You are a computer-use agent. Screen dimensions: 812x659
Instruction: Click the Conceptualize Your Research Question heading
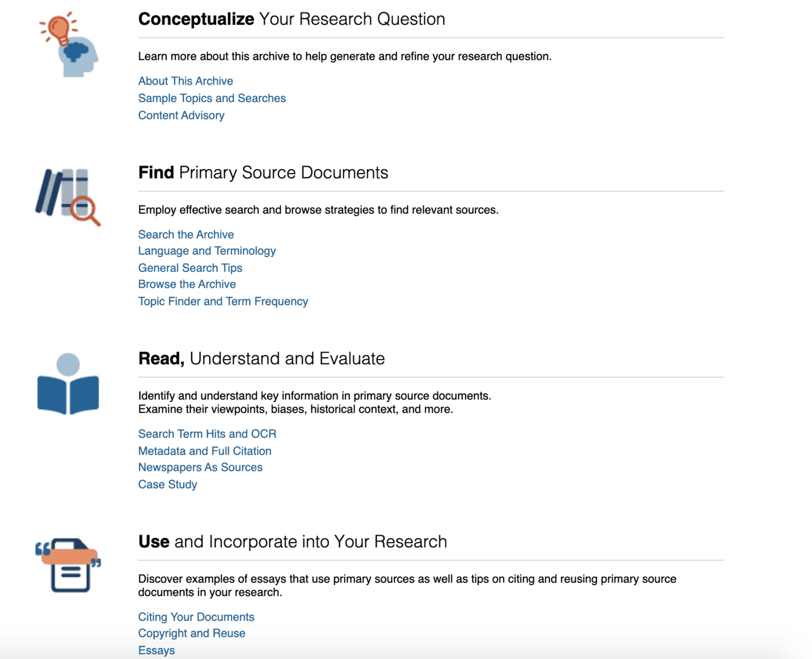point(292,19)
